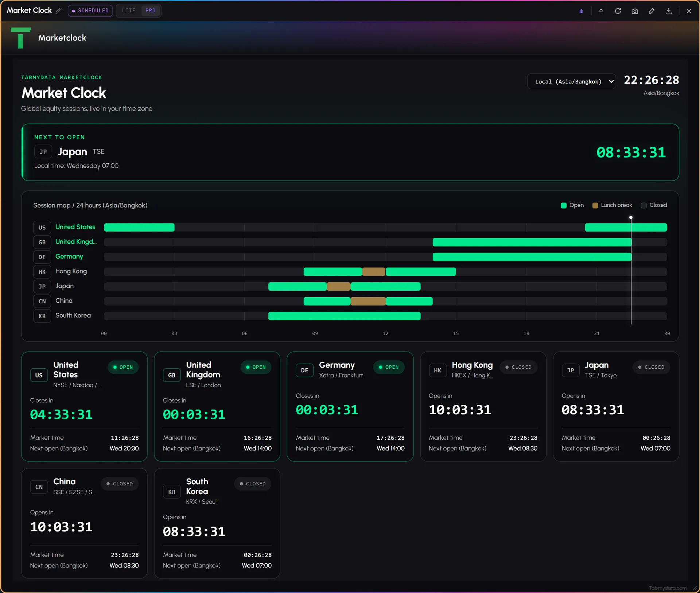Switch to PRO mode
Image resolution: width=700 pixels, height=593 pixels.
(x=150, y=11)
